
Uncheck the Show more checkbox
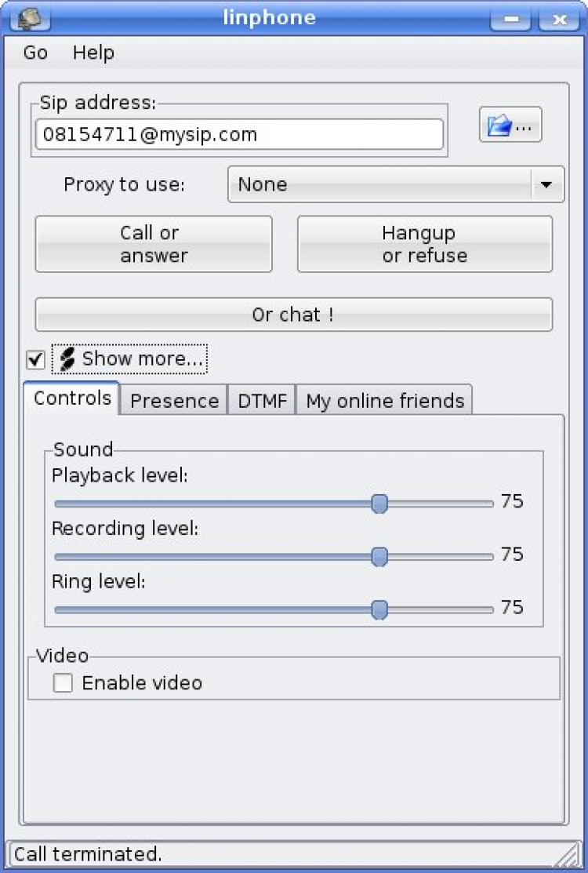[x=35, y=359]
